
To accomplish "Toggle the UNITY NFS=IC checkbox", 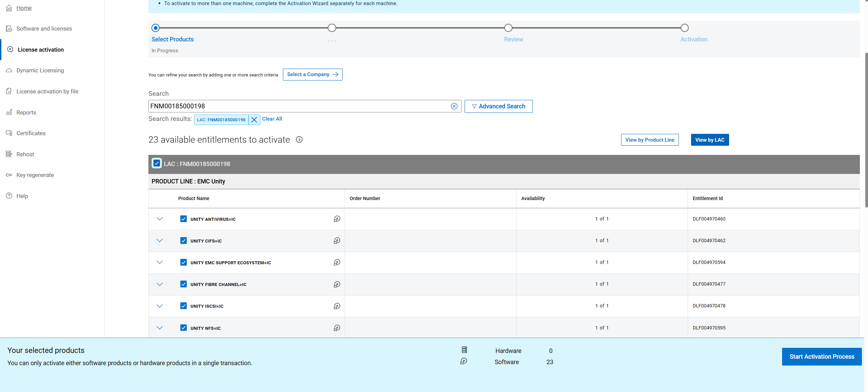I will pos(183,328).
